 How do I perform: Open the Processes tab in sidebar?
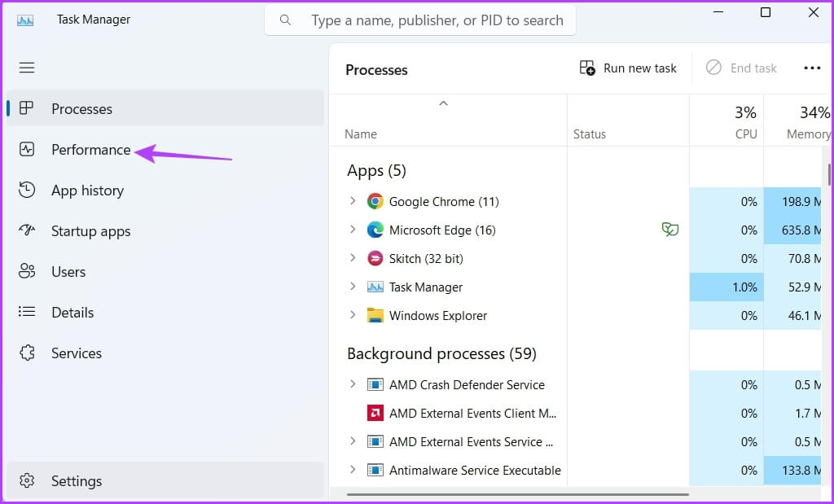click(165, 108)
